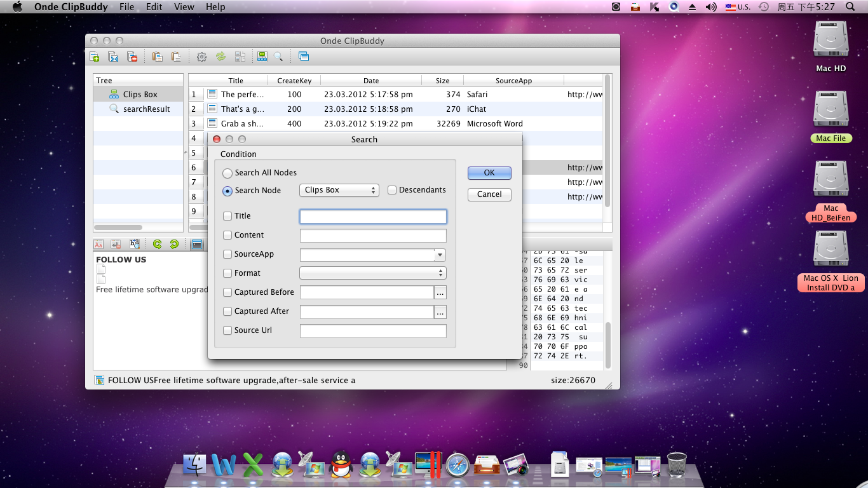Check the Captured Before checkbox
The height and width of the screenshot is (488, 868).
(227, 292)
